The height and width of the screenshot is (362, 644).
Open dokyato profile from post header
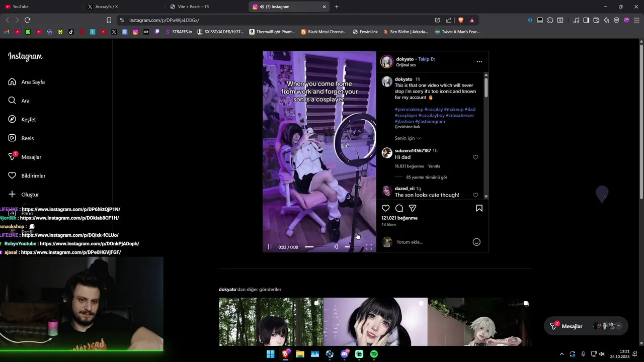405,59
